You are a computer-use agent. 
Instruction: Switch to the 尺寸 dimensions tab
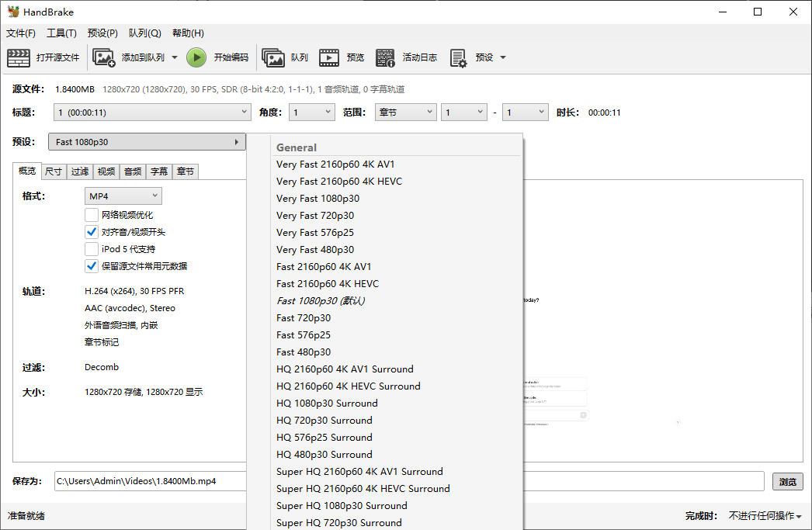(x=54, y=171)
